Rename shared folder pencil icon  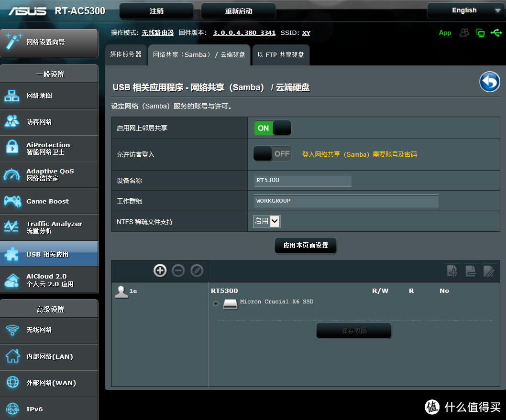tap(489, 271)
